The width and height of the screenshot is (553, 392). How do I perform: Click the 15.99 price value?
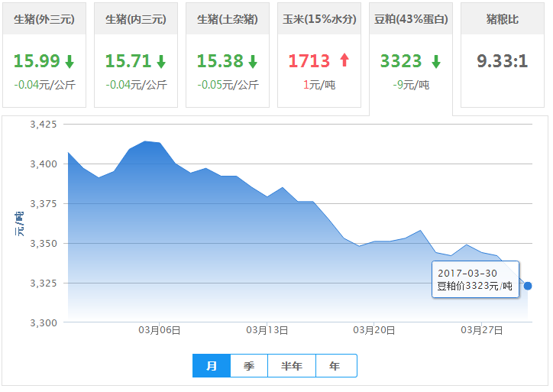pyautogui.click(x=37, y=61)
